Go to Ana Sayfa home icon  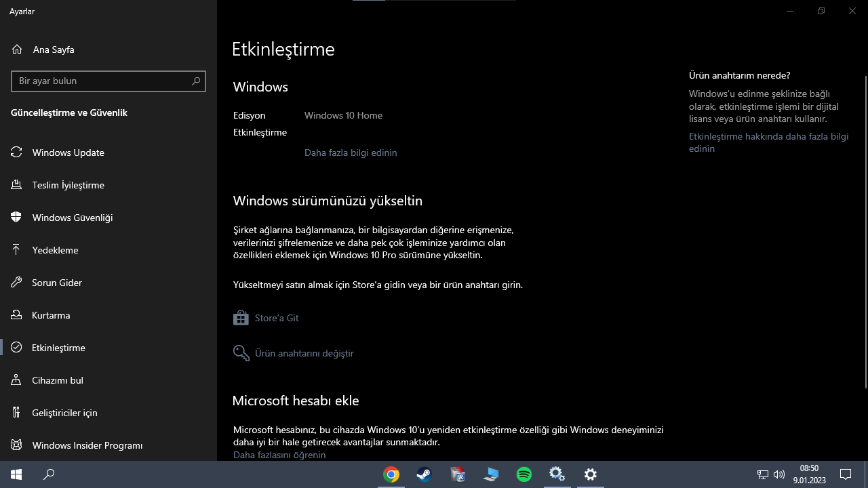pos(17,49)
